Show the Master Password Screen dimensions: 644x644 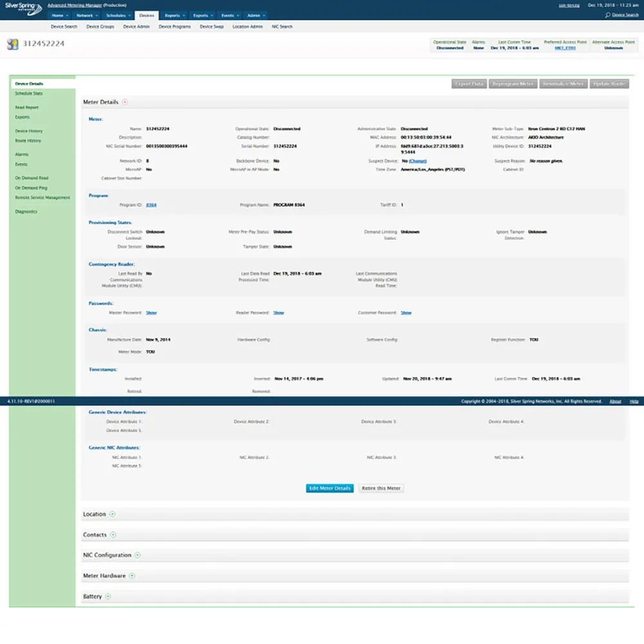pyautogui.click(x=152, y=312)
